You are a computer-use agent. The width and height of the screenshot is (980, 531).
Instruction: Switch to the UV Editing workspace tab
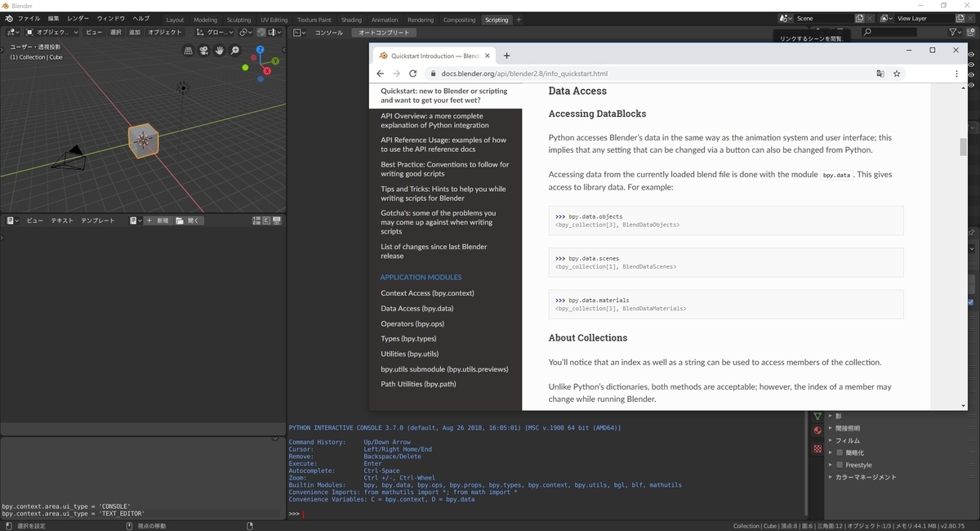[274, 20]
